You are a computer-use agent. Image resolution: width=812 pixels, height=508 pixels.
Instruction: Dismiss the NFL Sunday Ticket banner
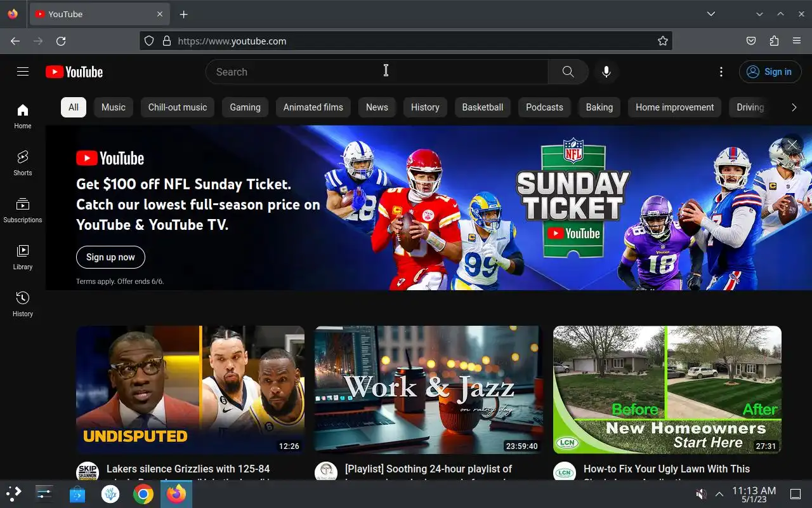[792, 145]
